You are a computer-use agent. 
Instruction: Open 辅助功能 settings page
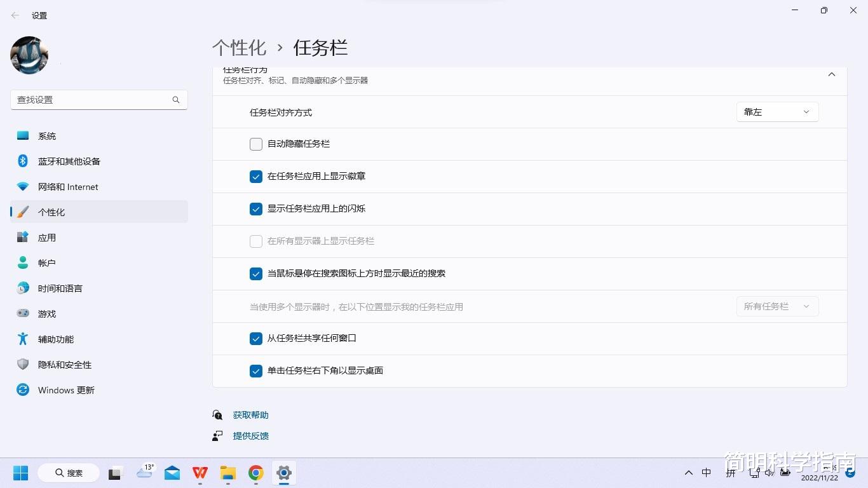click(55, 339)
